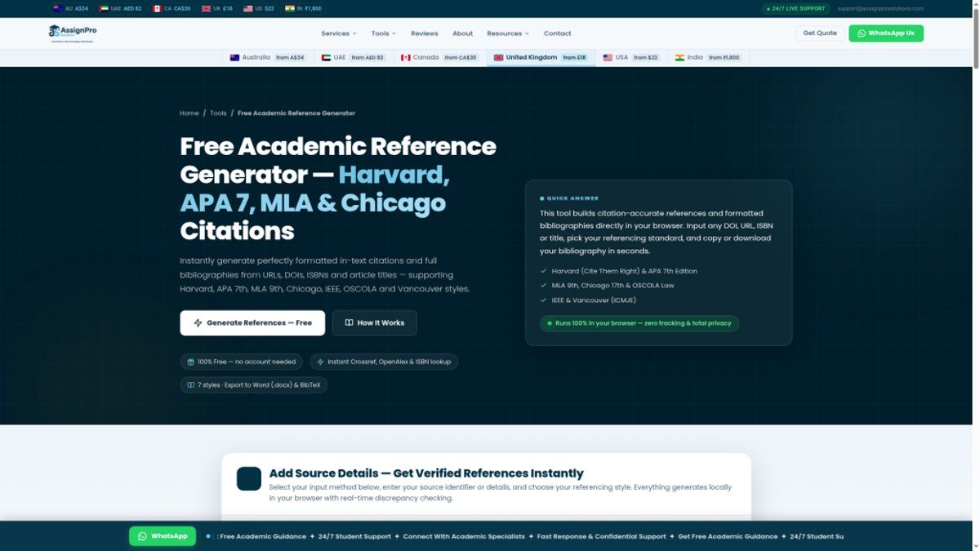The width and height of the screenshot is (980, 551).
Task: Click the lightning icon in Generate References
Action: [x=198, y=322]
